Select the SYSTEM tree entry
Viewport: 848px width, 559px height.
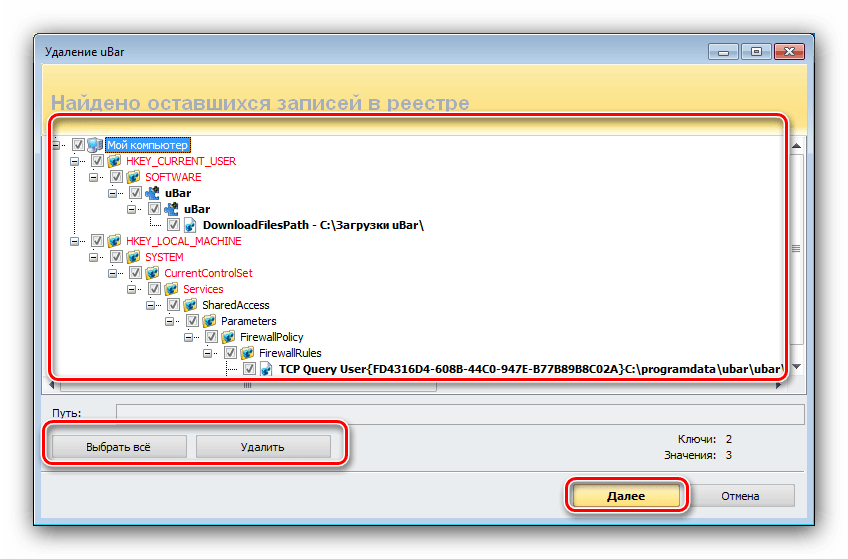tap(165, 257)
